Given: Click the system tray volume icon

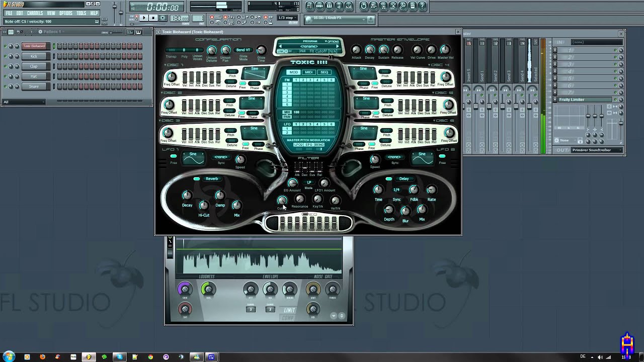Looking at the screenshot, I should coord(600,357).
